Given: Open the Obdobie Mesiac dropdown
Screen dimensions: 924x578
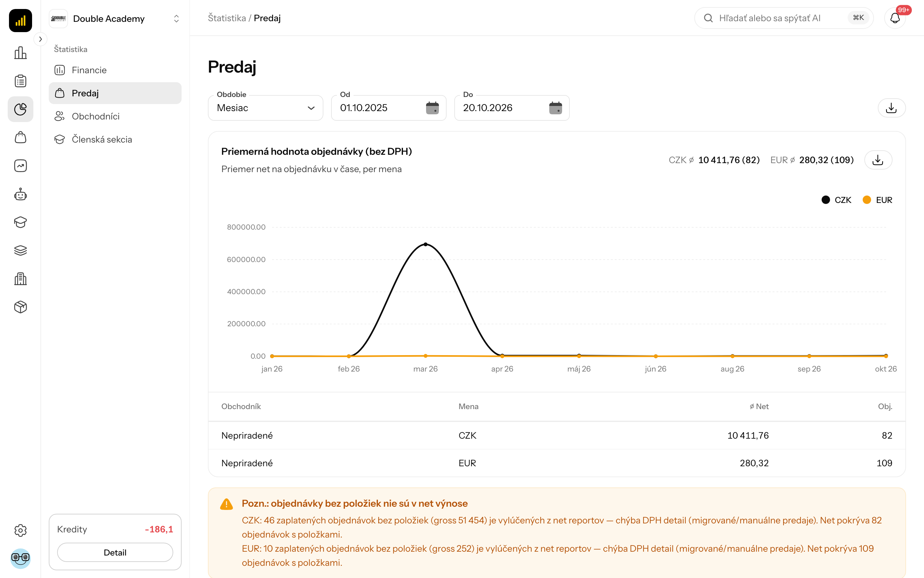Looking at the screenshot, I should [265, 108].
